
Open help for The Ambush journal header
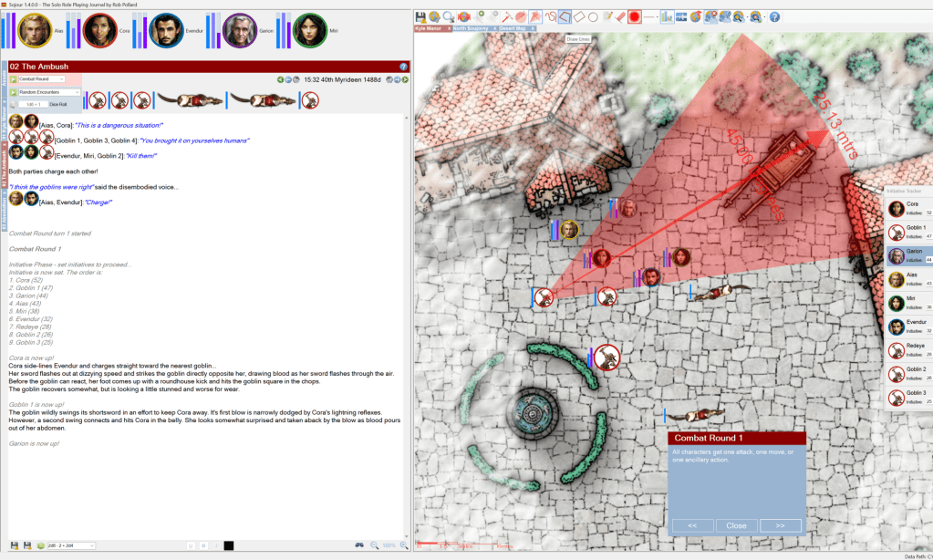coord(403,67)
